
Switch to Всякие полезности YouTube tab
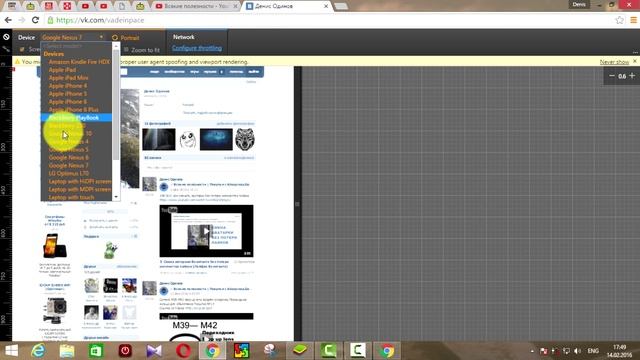point(196,6)
